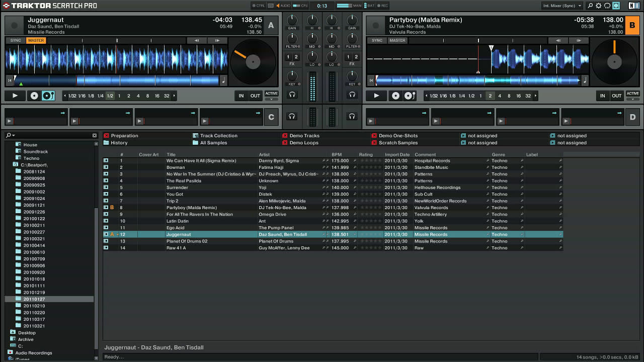Open the Scratch Samples favorite
Image resolution: width=644 pixels, height=362 pixels.
398,143
